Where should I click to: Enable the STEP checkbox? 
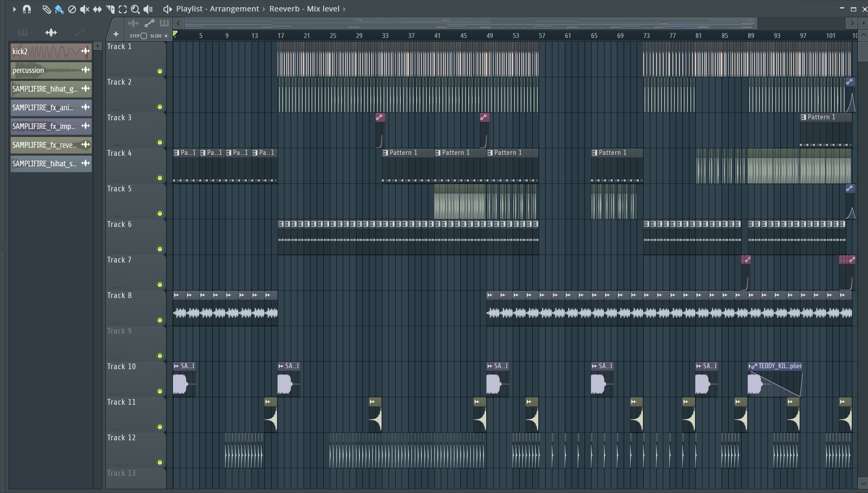point(143,36)
